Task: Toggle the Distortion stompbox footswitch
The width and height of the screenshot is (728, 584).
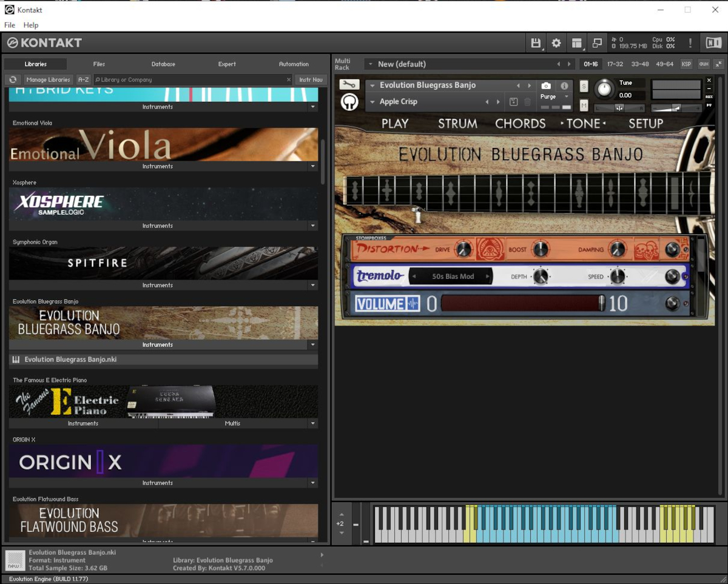Action: 672,249
